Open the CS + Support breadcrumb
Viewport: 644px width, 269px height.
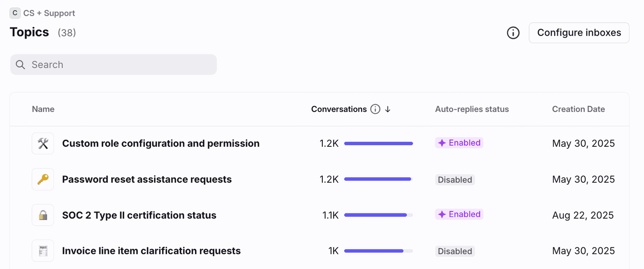coord(49,13)
